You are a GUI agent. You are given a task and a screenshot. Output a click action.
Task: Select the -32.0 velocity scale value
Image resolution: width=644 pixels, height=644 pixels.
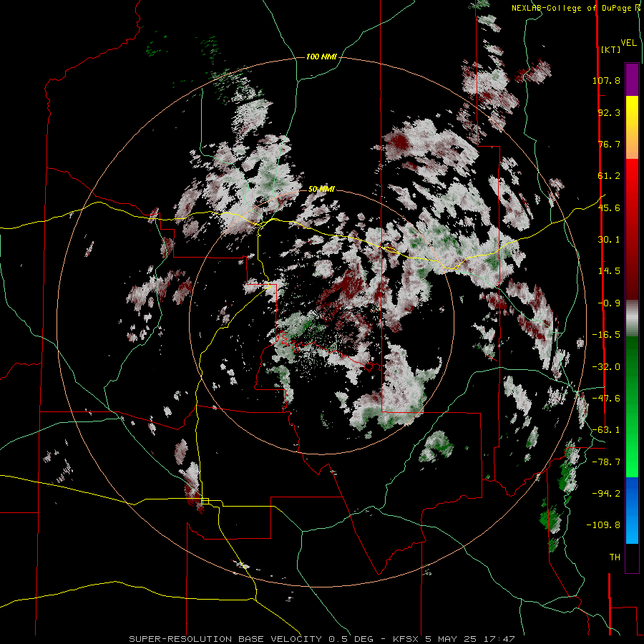[x=606, y=367]
